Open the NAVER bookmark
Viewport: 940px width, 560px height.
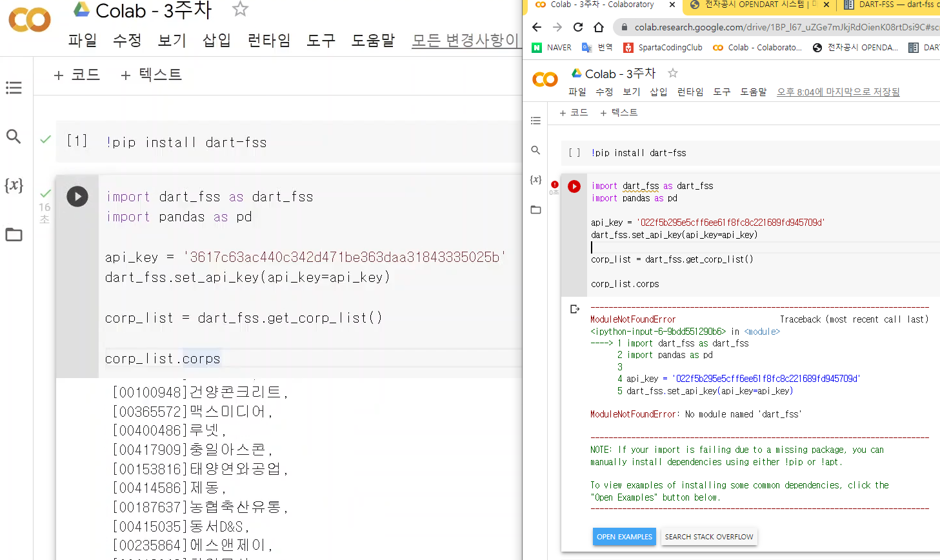[x=552, y=48]
